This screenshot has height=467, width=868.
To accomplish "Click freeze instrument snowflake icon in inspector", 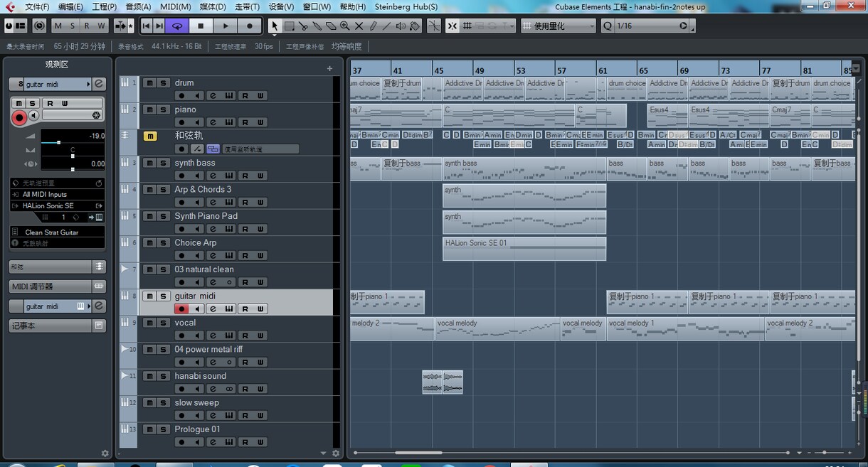I will coord(96,115).
